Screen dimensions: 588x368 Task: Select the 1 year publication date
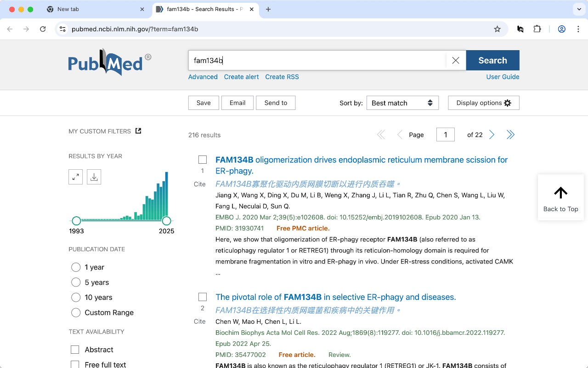click(76, 267)
